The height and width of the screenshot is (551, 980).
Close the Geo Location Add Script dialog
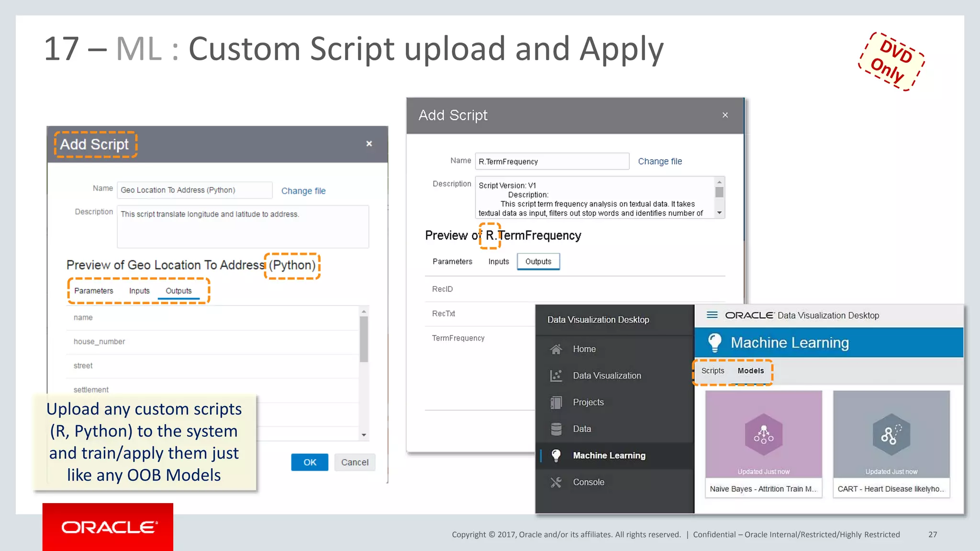[x=369, y=143]
